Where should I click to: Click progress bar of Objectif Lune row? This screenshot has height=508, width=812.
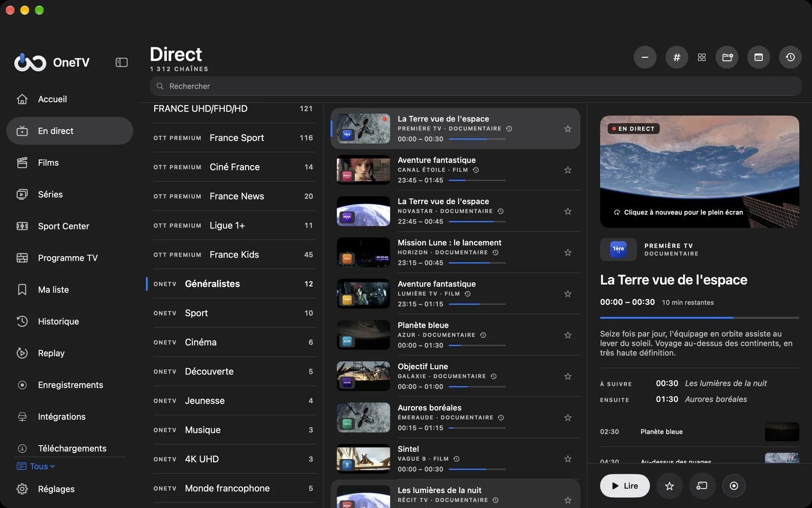click(x=477, y=387)
